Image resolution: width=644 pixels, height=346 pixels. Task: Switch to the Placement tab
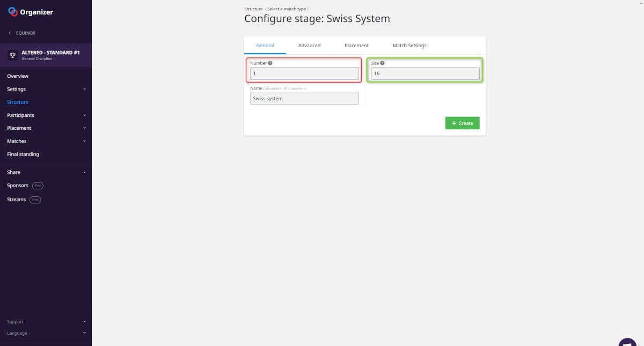click(x=356, y=46)
